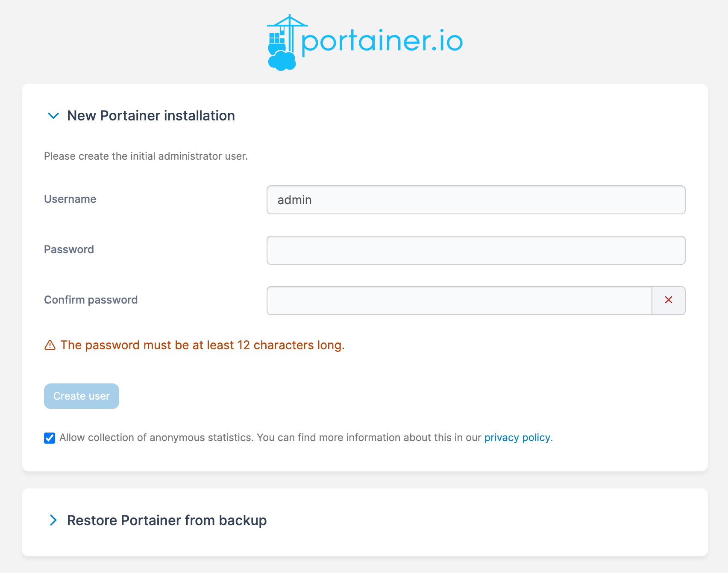Click the 'password must be at least 12 characters' message
This screenshot has height=573, width=728.
tap(203, 345)
